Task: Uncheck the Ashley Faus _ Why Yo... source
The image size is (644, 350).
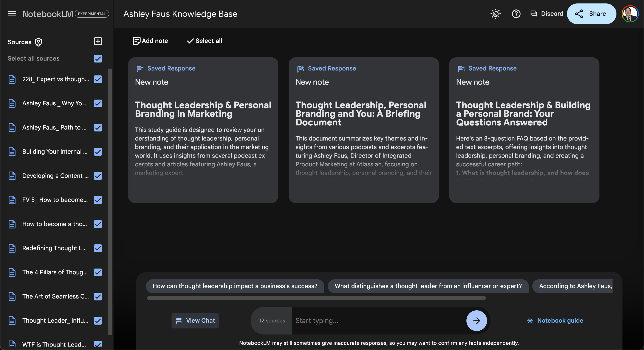Action: click(x=98, y=103)
